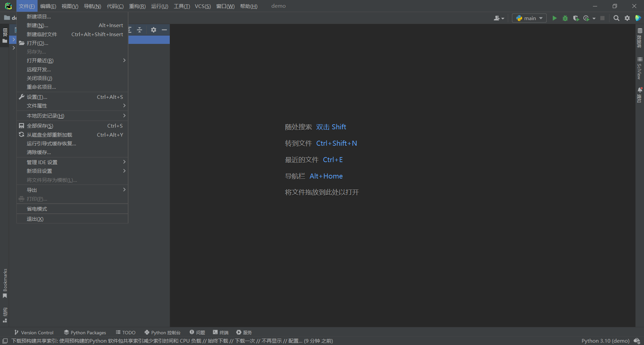Image resolution: width=644 pixels, height=345 pixels.
Task: Choose Save All menu entry
Action: (72, 126)
